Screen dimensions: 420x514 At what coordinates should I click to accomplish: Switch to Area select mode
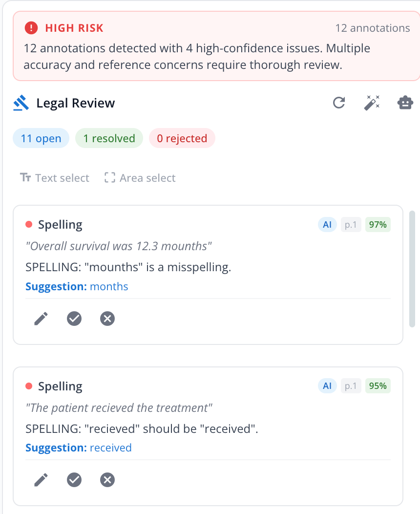point(139,178)
